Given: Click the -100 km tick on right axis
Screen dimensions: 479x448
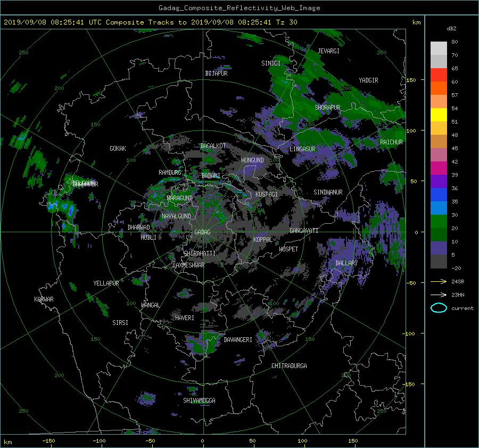Looking at the screenshot, I should pyautogui.click(x=409, y=333).
